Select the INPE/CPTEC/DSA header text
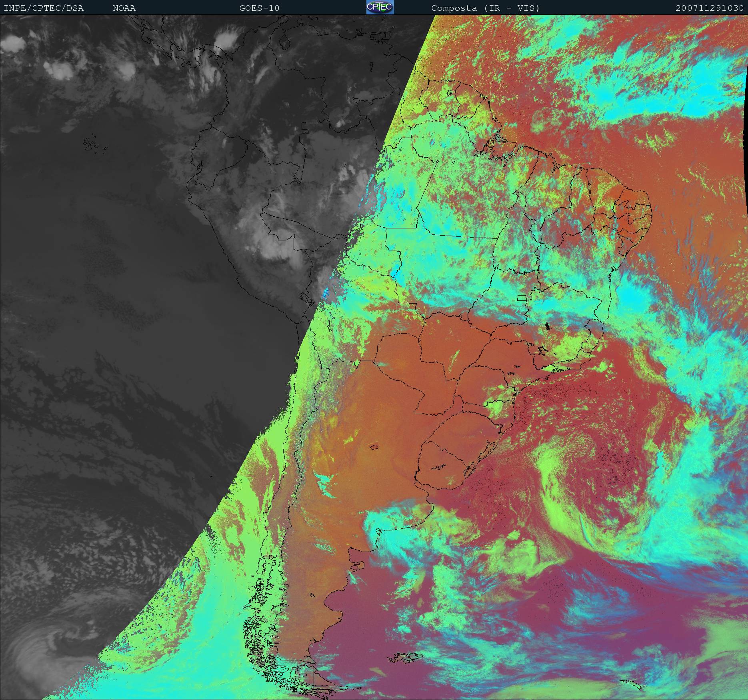Viewport: 748px width, 700px height. [x=44, y=8]
